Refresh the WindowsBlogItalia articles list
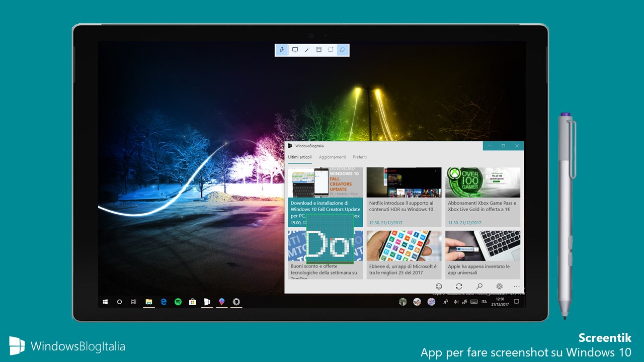The width and height of the screenshot is (644, 362). point(459,287)
